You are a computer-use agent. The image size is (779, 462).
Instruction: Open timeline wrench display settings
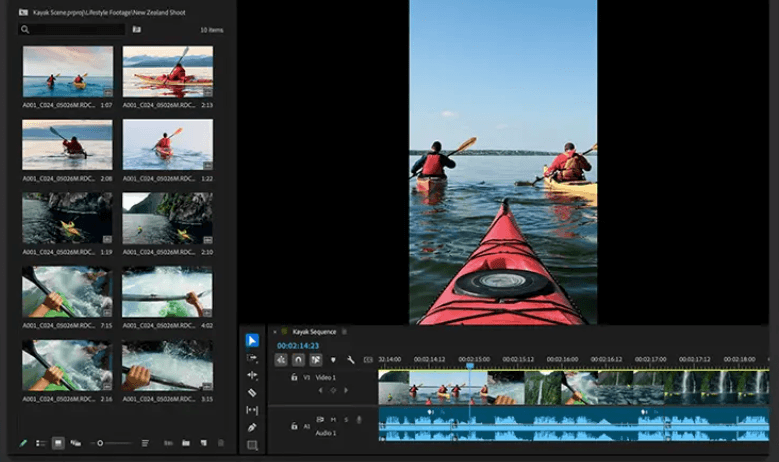click(351, 360)
